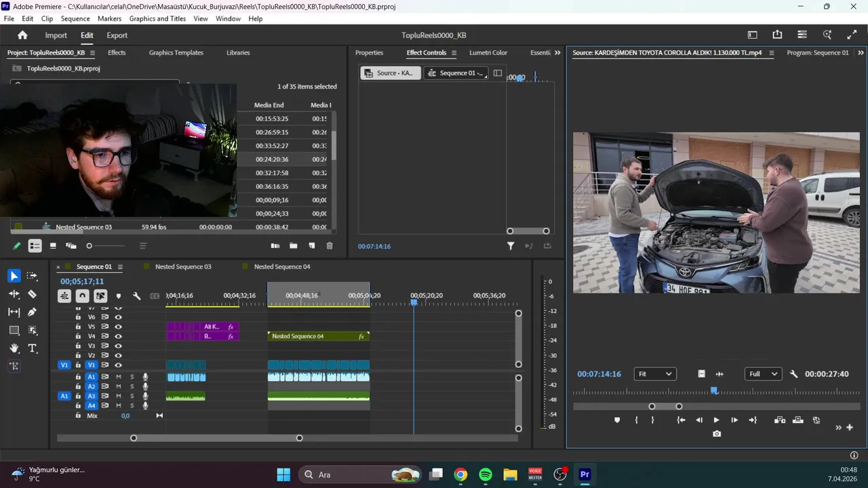This screenshot has width=868, height=488.
Task: Click the Sequence 01 effect controls button
Action: coord(456,73)
